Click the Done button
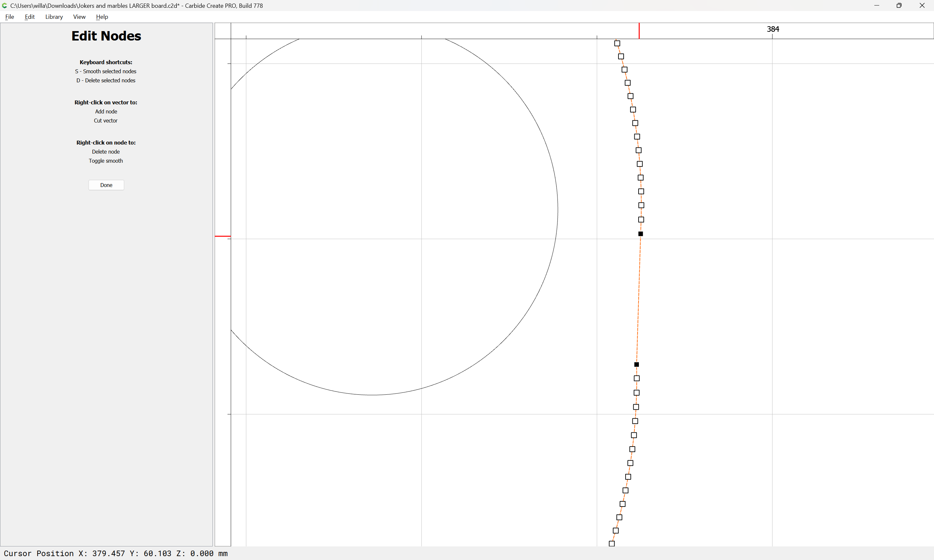934x560 pixels. 106,185
